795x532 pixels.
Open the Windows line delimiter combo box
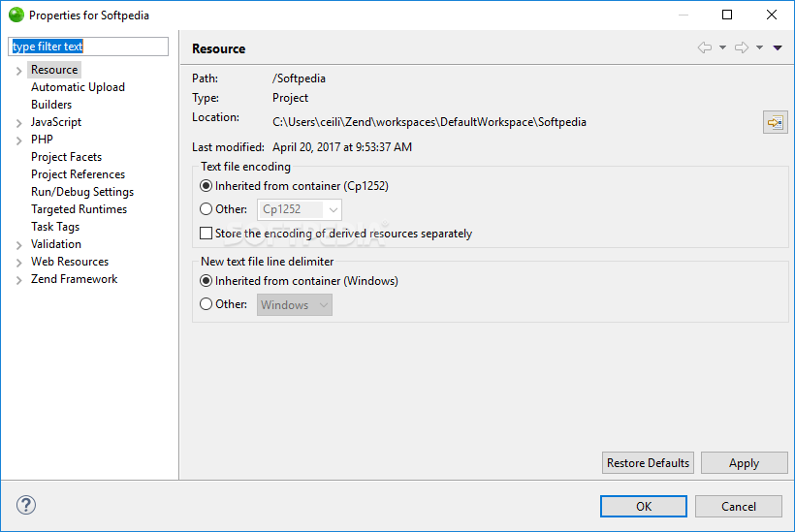pyautogui.click(x=295, y=304)
